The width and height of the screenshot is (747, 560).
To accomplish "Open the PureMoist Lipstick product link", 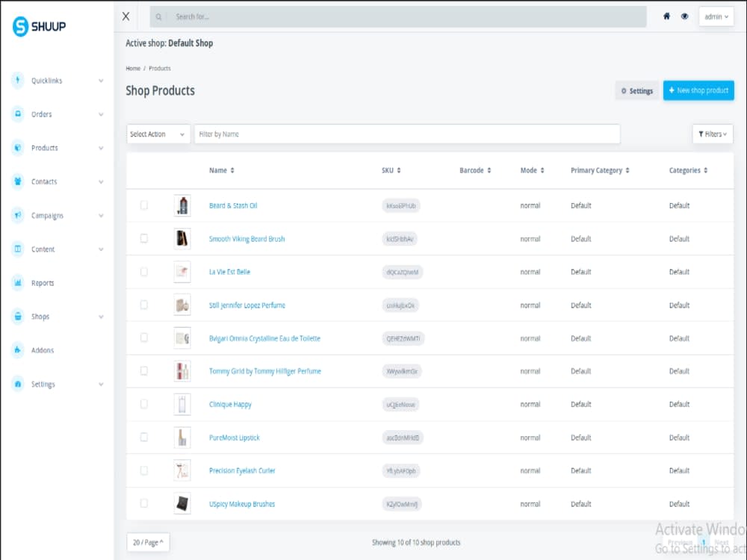I will tap(235, 438).
